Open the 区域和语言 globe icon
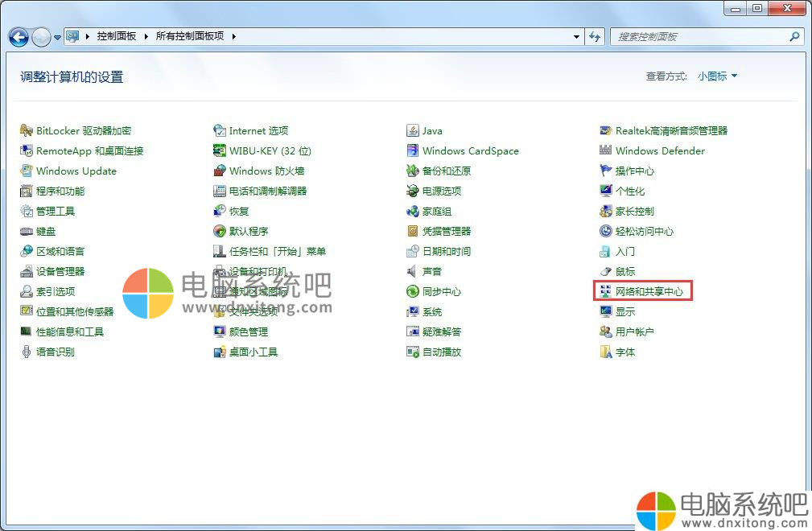812x531 pixels. [x=27, y=251]
